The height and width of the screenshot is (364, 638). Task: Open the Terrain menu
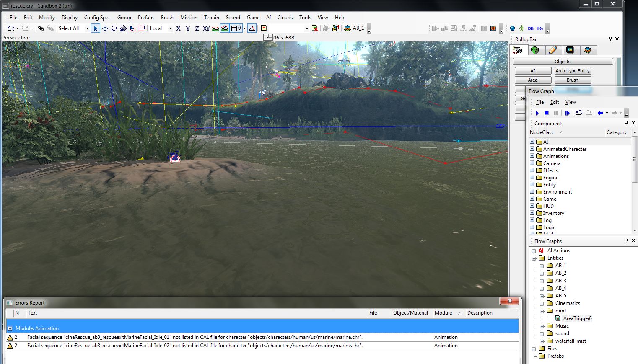click(x=211, y=18)
